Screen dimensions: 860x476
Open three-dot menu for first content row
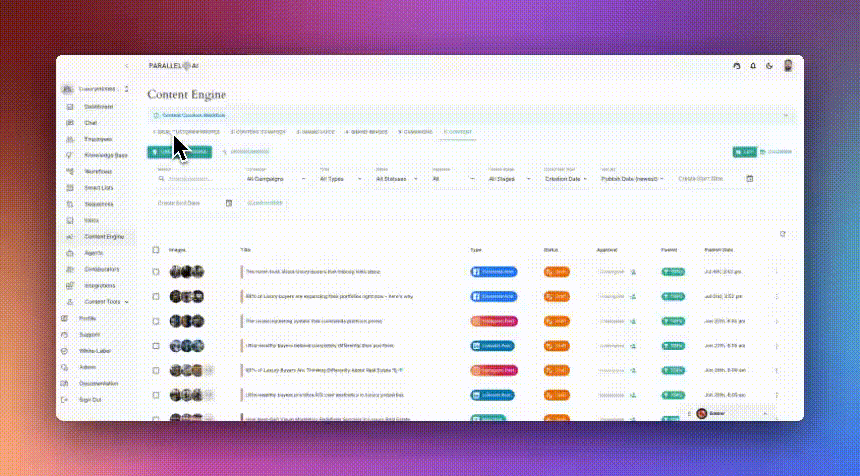(776, 271)
